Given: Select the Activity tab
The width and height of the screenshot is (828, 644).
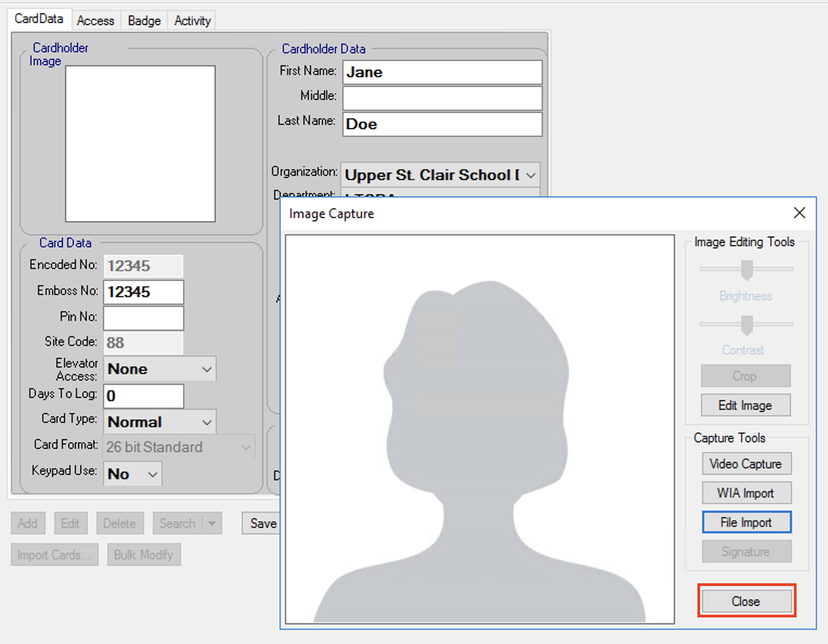Looking at the screenshot, I should 192,21.
